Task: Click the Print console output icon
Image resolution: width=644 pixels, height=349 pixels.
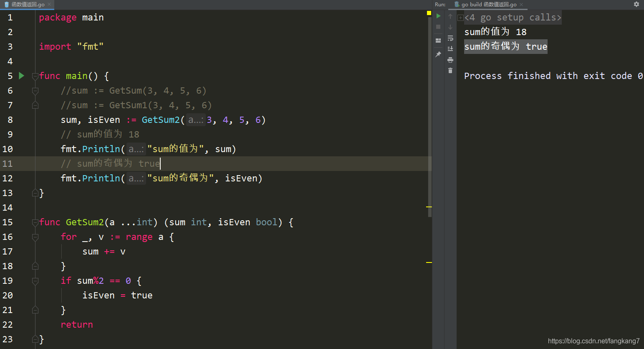Action: coord(450,60)
